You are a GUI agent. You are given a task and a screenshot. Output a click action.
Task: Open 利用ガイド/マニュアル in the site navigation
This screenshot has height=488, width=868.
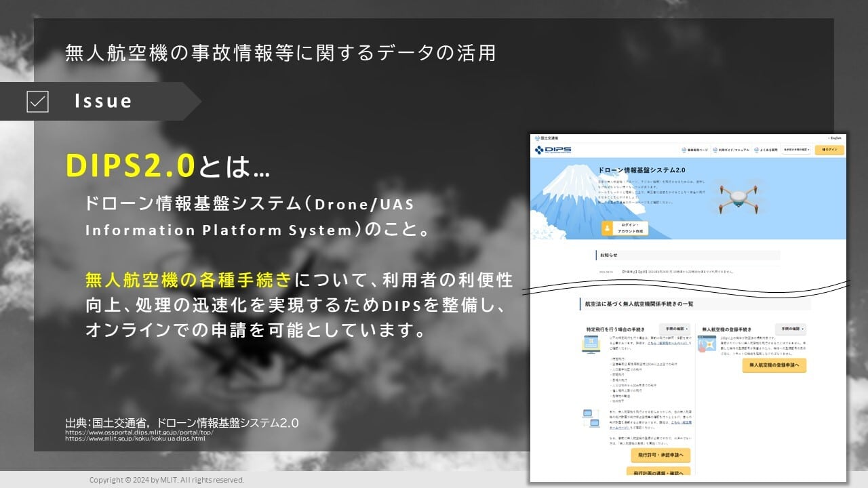point(733,150)
